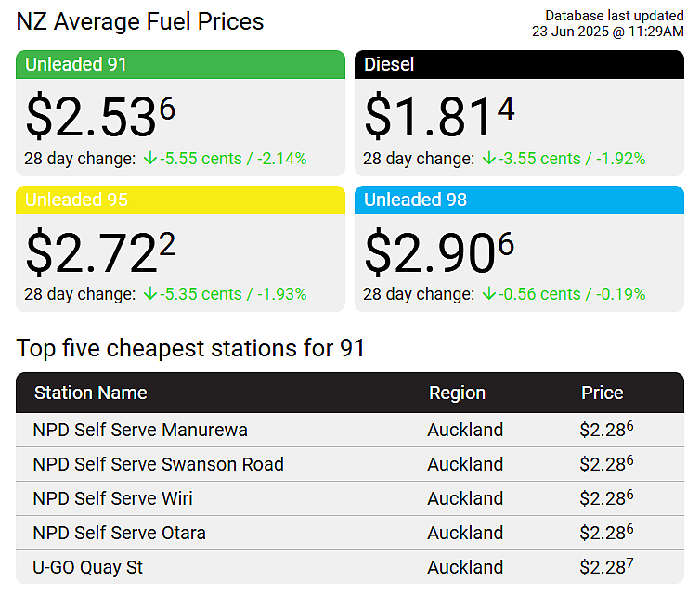Click the Diesel 28 day down arrow
700x593 pixels.
coord(489,158)
